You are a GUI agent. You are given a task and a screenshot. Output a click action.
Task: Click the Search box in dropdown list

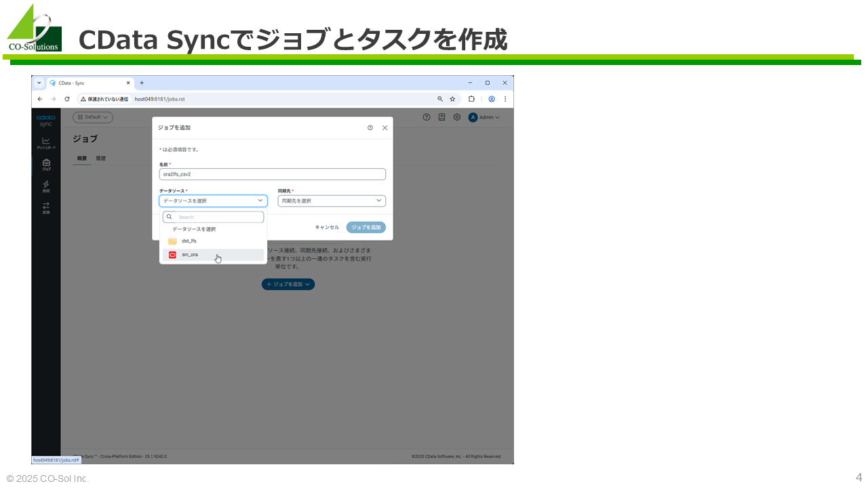213,217
